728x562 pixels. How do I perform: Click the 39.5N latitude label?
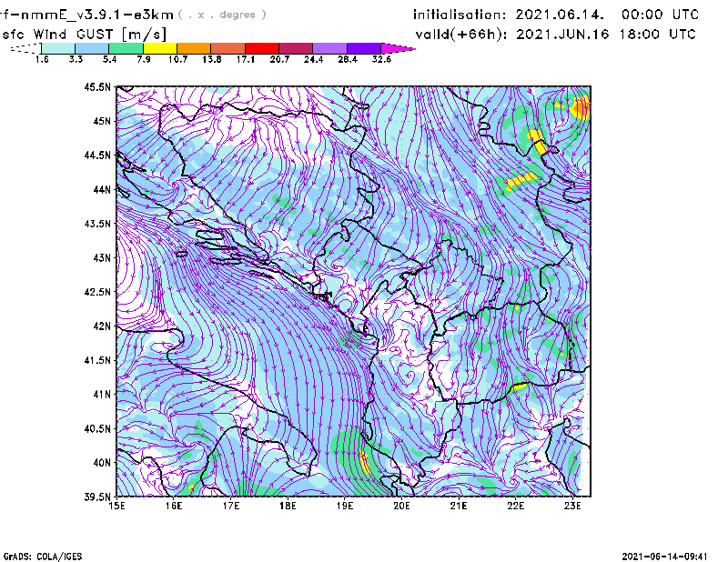97,497
